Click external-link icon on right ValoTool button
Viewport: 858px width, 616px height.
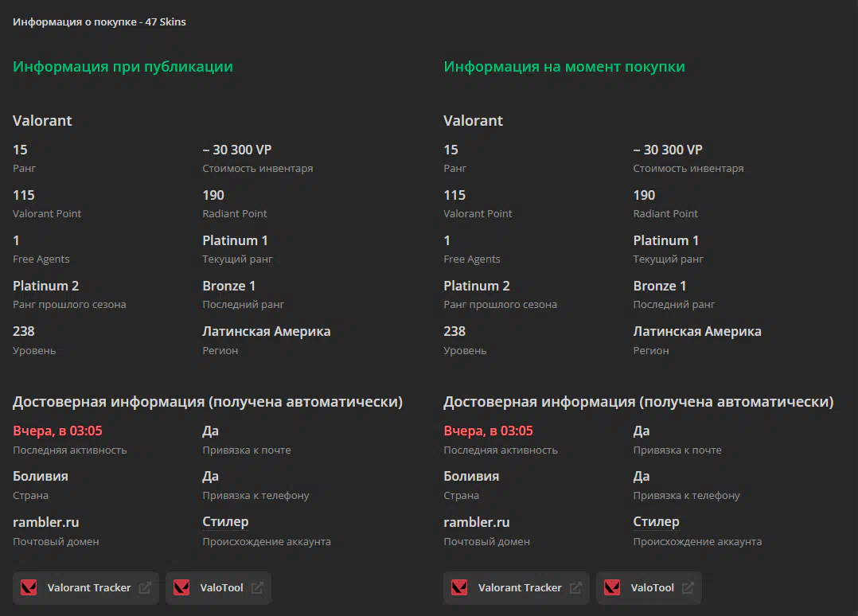(x=688, y=587)
